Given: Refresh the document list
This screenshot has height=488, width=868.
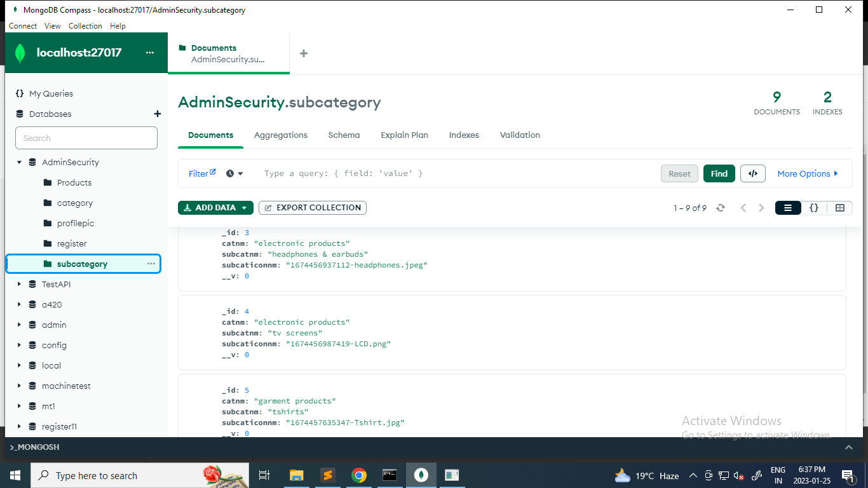Looking at the screenshot, I should (721, 208).
